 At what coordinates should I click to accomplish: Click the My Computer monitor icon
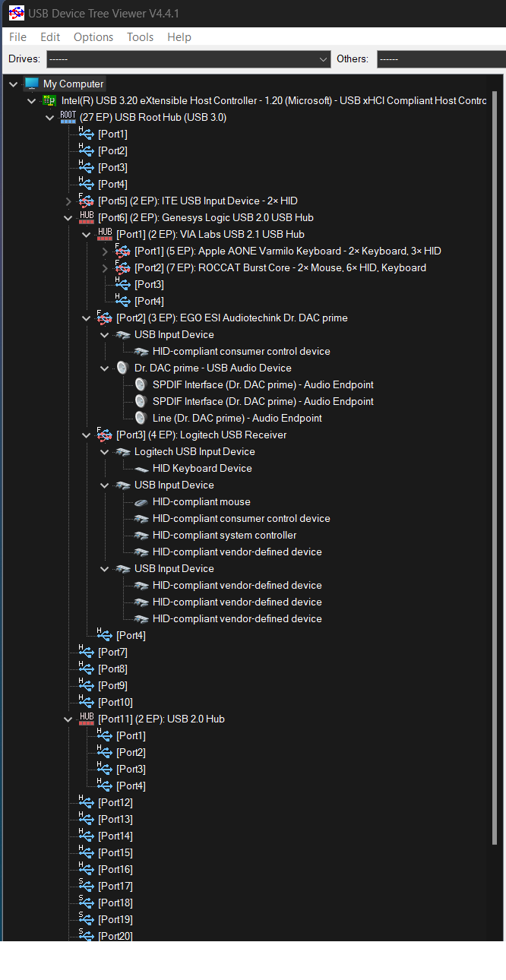[31, 84]
